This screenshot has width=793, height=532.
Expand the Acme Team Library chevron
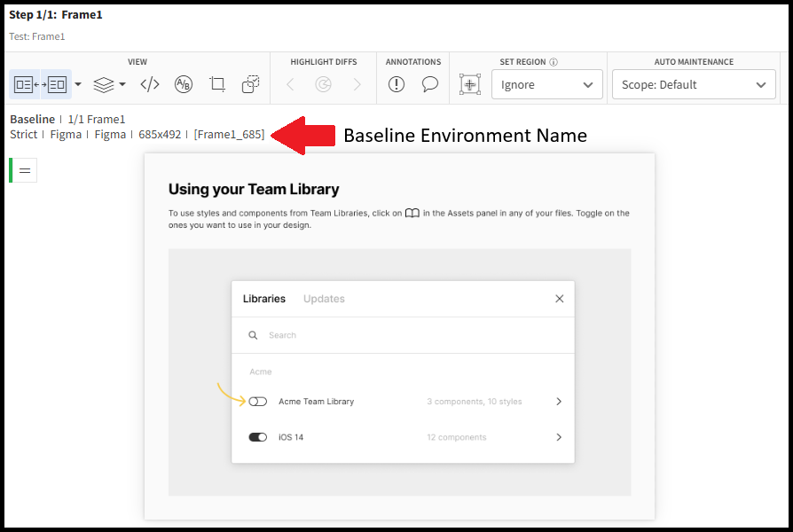tap(559, 402)
